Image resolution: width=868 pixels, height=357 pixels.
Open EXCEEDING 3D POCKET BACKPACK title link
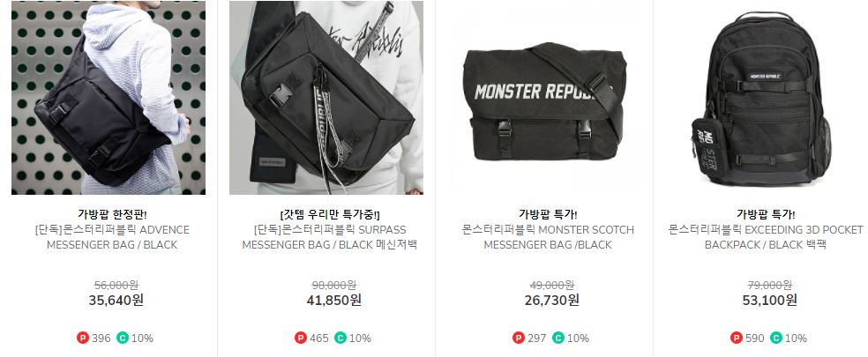[766, 237]
